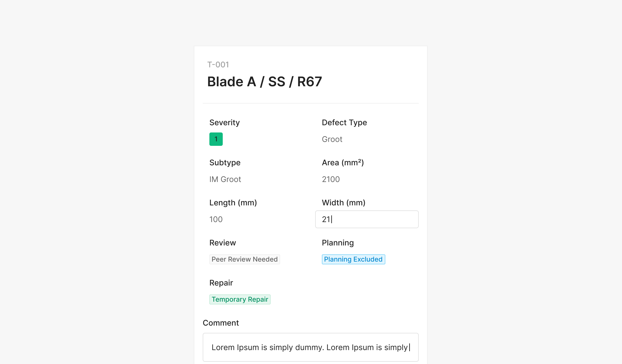
Task: Select the Peer Review Needed tag
Action: pyautogui.click(x=244, y=259)
